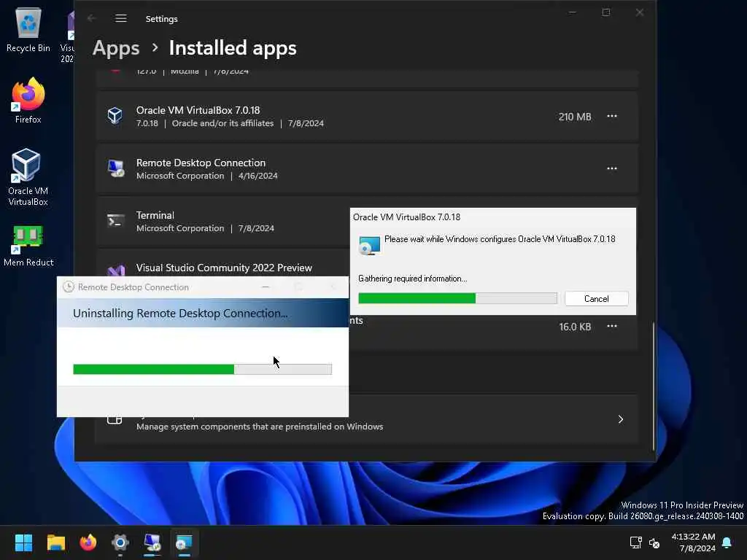The width and height of the screenshot is (747, 560).
Task: Click the Gathering required information status text
Action: [413, 279]
